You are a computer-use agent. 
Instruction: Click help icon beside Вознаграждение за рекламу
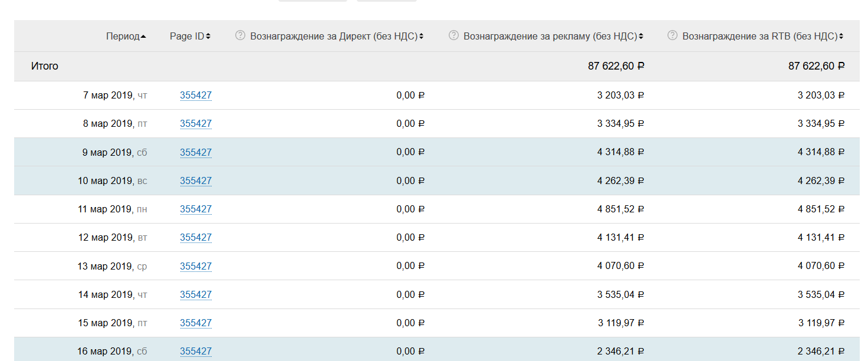(x=453, y=35)
